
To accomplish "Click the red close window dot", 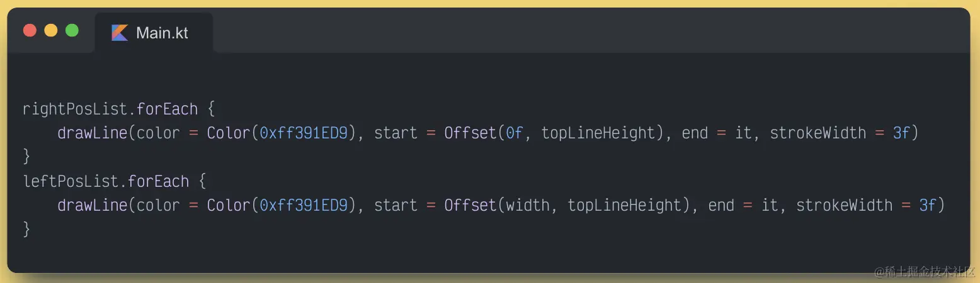I will 30,30.
